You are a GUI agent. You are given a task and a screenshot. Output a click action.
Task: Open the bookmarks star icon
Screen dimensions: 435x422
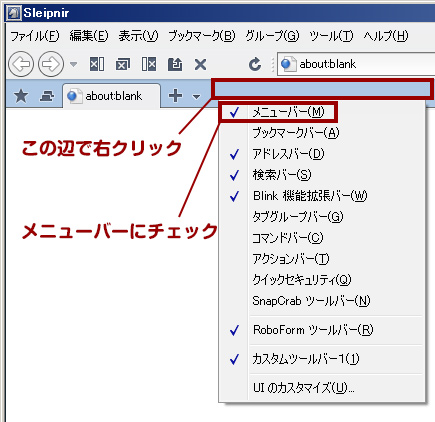(21, 96)
